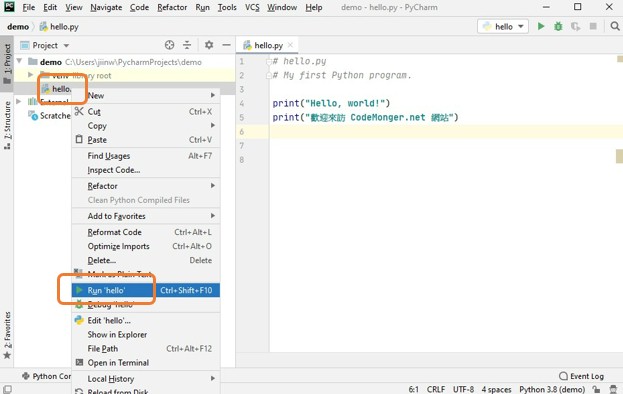Open the View menu

pyautogui.click(x=74, y=7)
